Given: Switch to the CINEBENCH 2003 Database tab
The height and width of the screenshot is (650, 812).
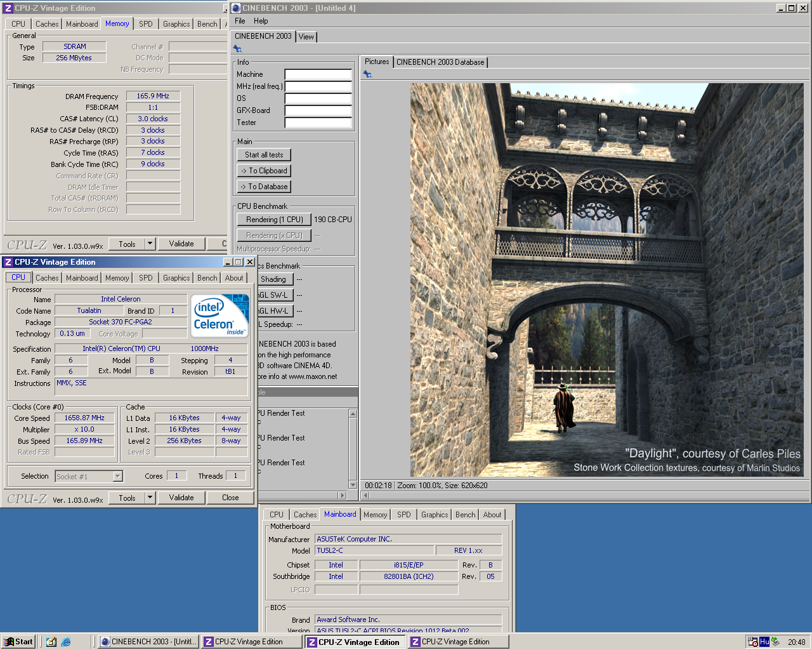Looking at the screenshot, I should coord(440,62).
